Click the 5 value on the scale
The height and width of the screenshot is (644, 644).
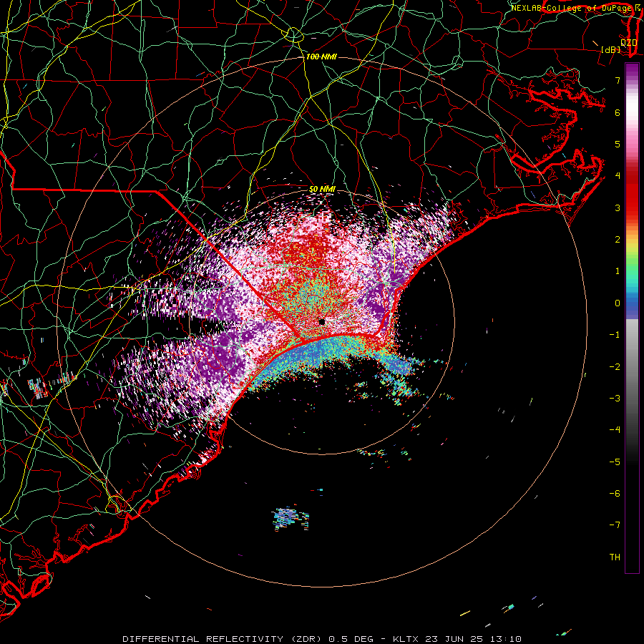618,144
